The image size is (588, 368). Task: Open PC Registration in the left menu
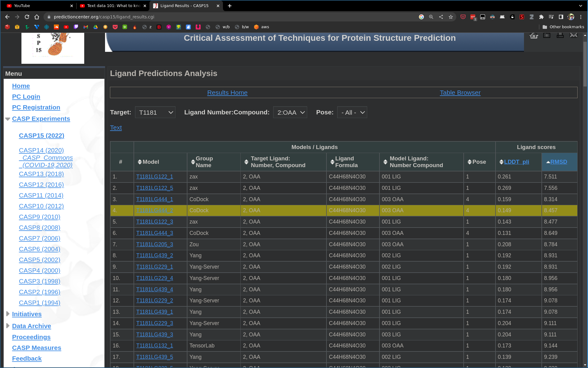click(x=36, y=108)
